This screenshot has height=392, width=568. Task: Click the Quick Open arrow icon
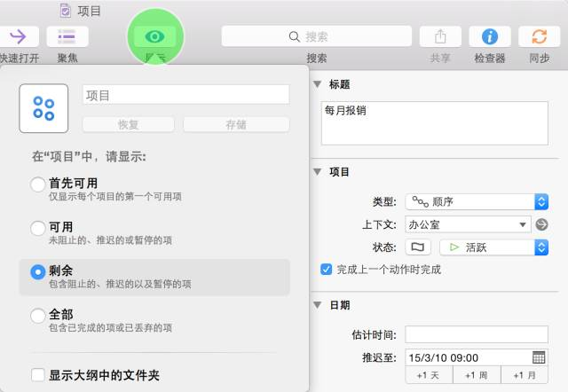point(18,36)
